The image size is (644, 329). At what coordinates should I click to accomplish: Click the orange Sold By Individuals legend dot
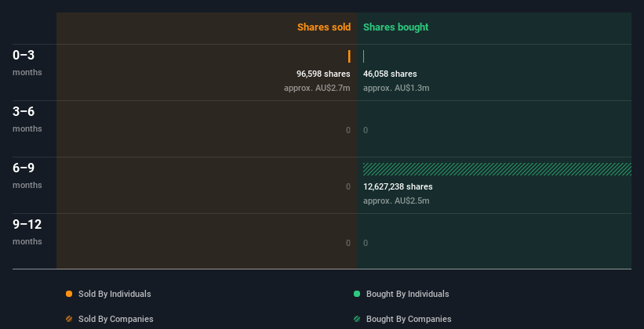[69, 294]
